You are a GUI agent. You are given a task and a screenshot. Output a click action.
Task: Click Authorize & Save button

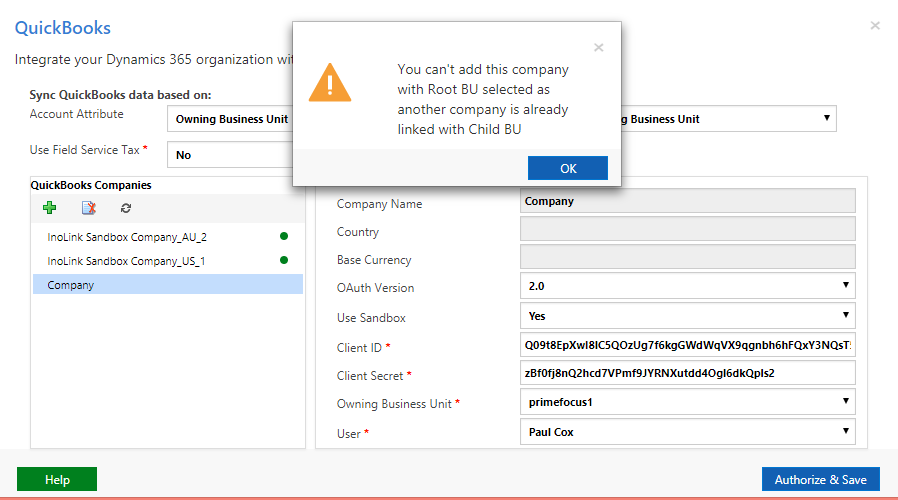[821, 479]
